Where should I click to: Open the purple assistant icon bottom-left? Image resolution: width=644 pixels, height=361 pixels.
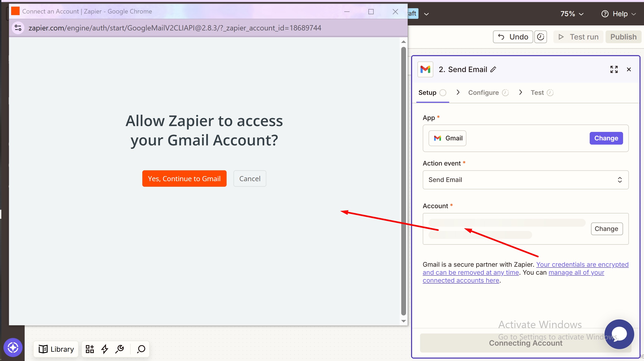pyautogui.click(x=13, y=347)
